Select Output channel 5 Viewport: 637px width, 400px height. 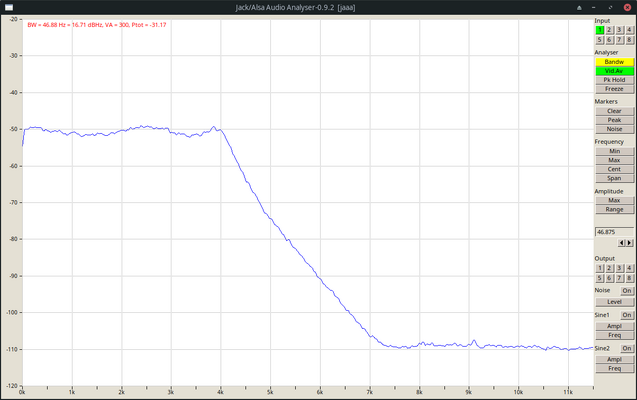[x=600, y=278]
